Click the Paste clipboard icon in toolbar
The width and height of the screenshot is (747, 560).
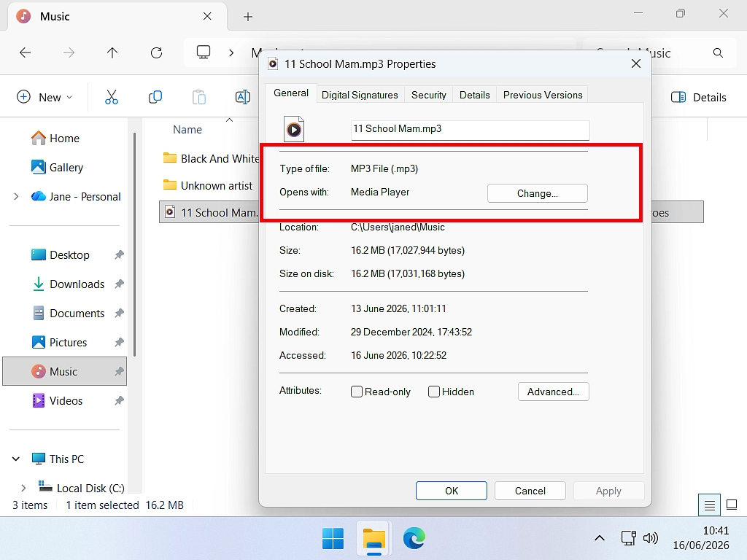click(x=199, y=97)
